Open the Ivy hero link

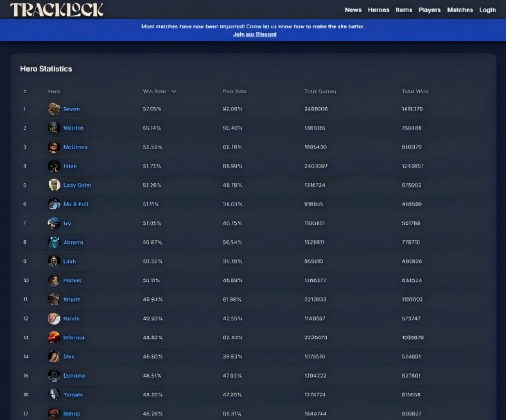pos(67,223)
